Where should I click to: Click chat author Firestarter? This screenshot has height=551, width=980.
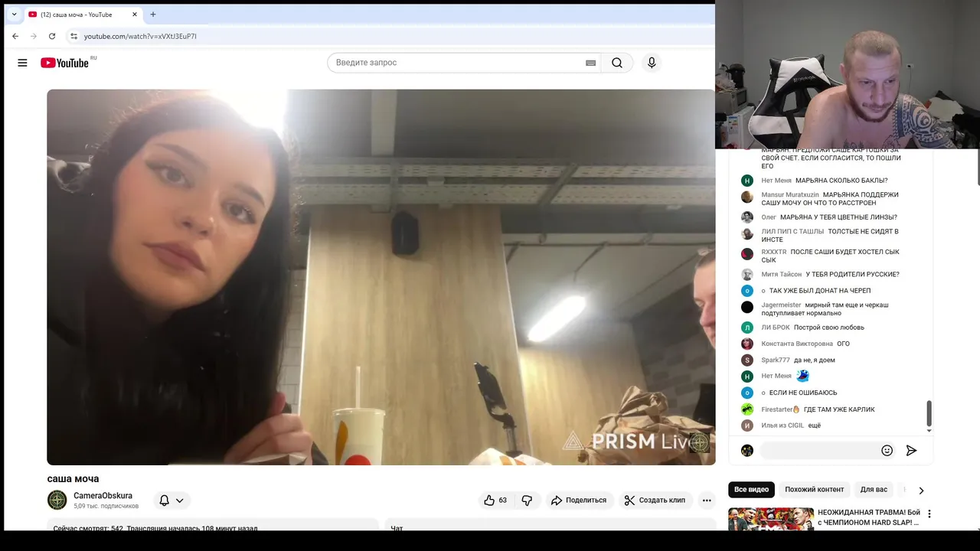pos(780,409)
